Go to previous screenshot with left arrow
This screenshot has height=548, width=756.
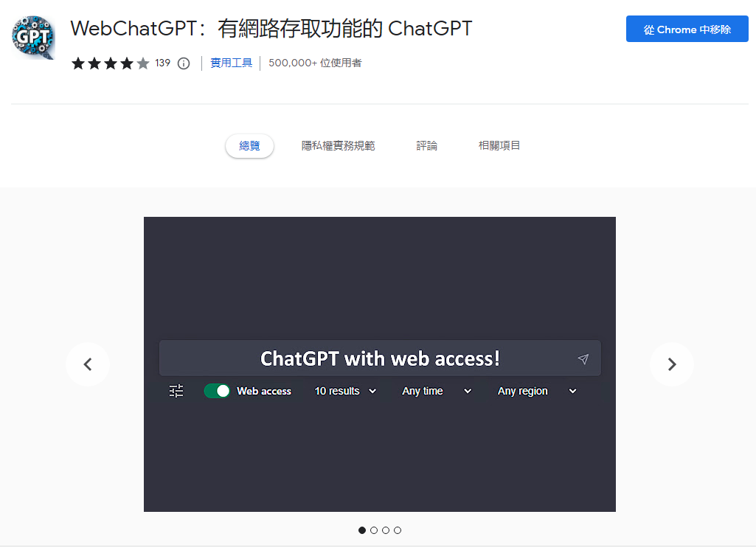coord(88,364)
